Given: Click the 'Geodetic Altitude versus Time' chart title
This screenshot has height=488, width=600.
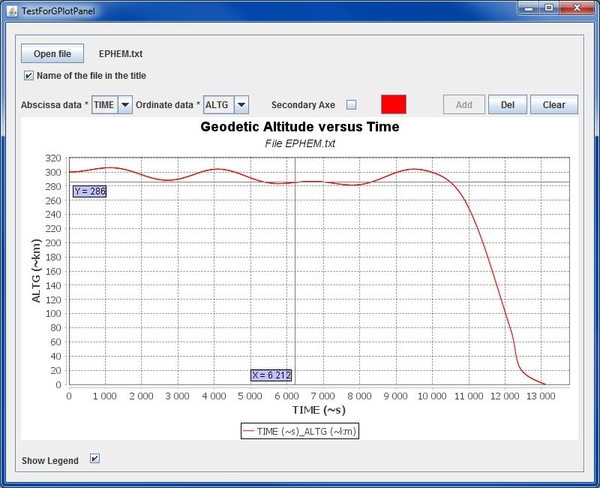Looking at the screenshot, I should (x=300, y=127).
